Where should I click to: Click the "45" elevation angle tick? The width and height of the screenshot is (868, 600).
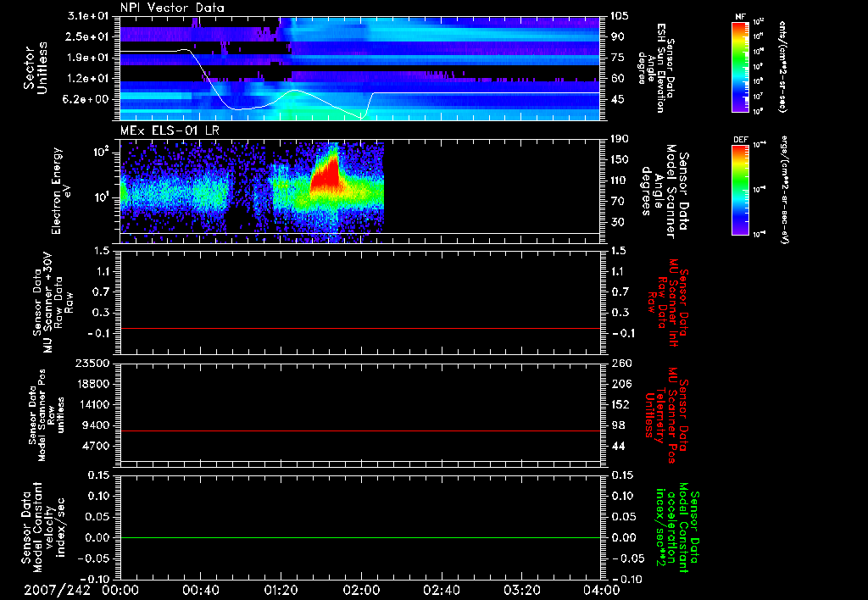(x=617, y=99)
